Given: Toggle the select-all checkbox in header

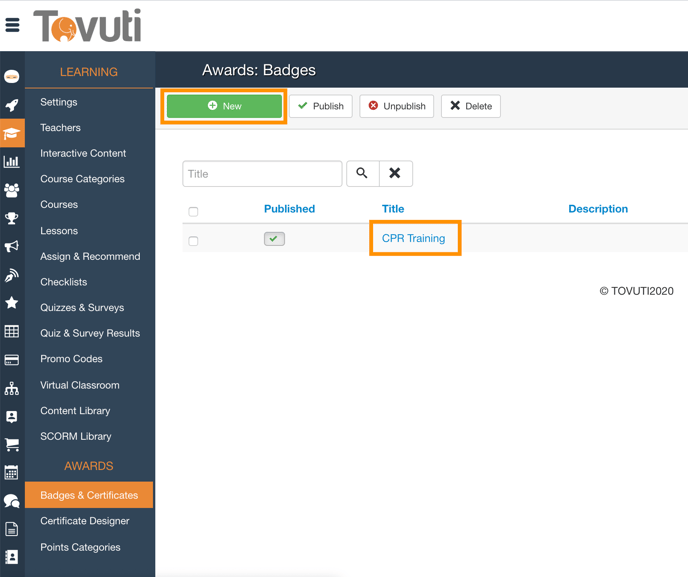Looking at the screenshot, I should coord(194,211).
